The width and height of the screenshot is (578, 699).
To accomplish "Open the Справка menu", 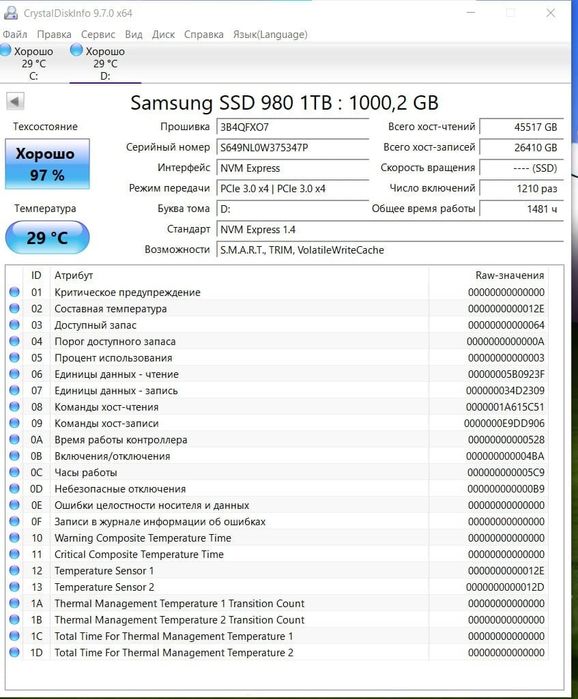I will tap(204, 34).
